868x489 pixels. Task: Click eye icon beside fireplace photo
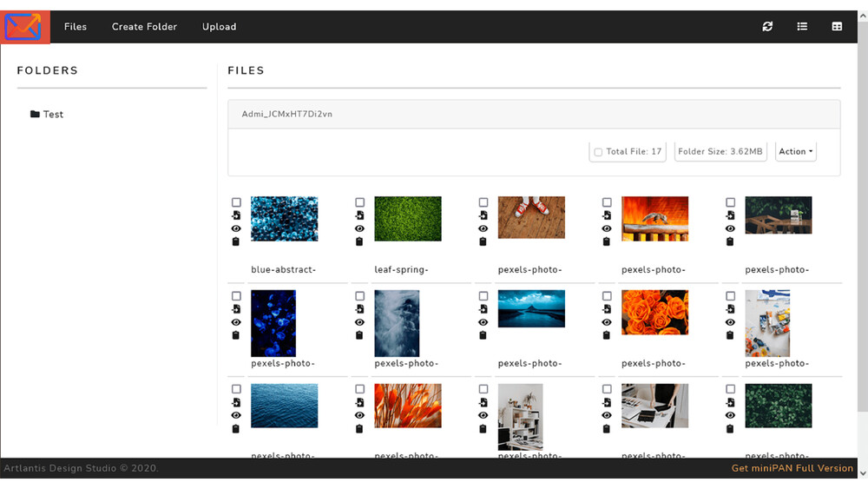607,228
